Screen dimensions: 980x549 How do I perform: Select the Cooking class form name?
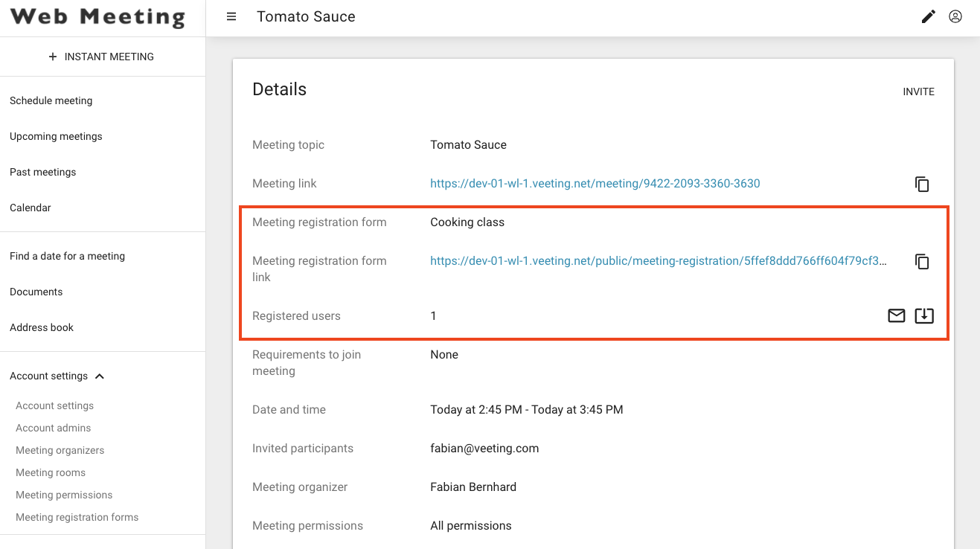point(467,222)
